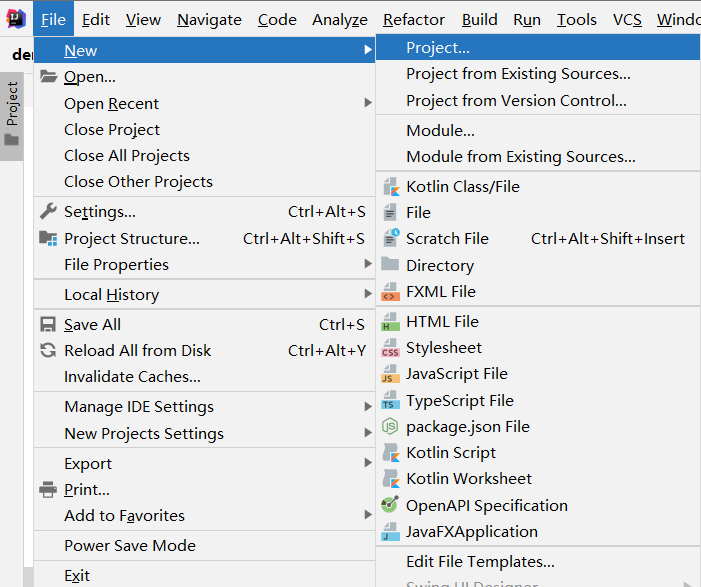Click the Kotlin Script icon
Viewport: 701px width, 587px height.
[391, 452]
